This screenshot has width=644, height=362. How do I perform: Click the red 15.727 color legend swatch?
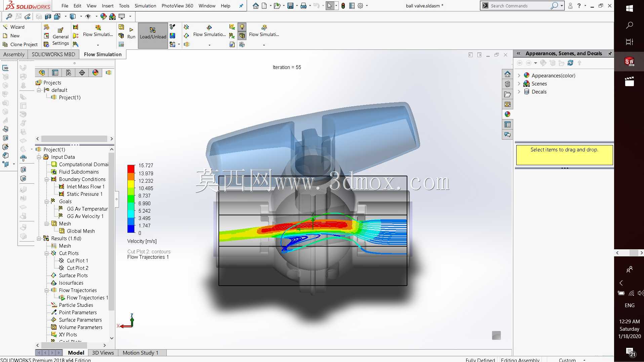tap(131, 168)
